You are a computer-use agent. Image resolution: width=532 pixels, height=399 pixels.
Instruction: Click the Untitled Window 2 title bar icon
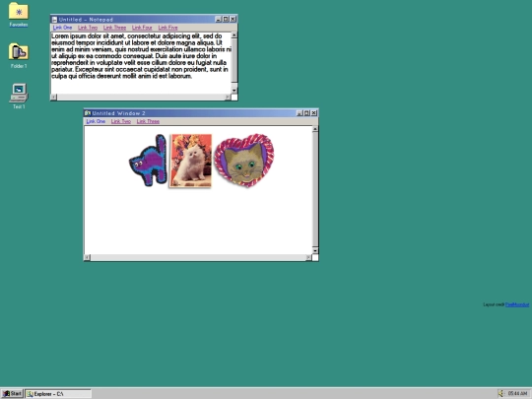(x=88, y=113)
